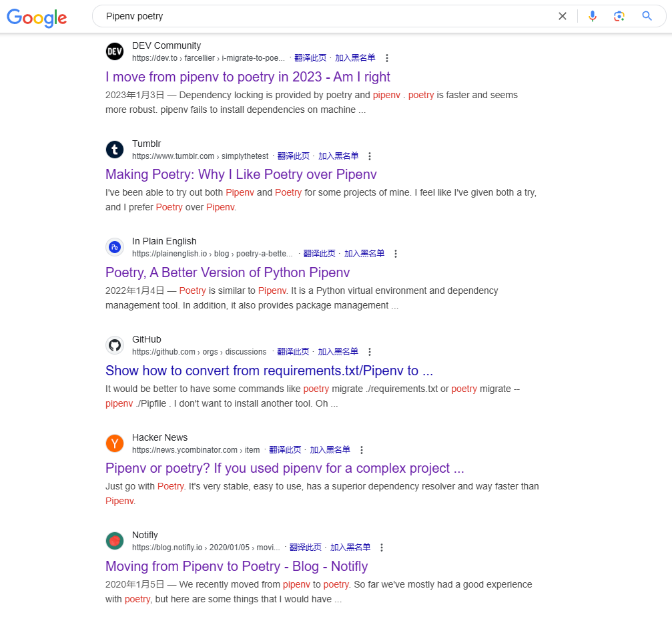Open 'Poetry, A Better Version of Python Pipenv'
This screenshot has width=672, height=623.
(228, 272)
